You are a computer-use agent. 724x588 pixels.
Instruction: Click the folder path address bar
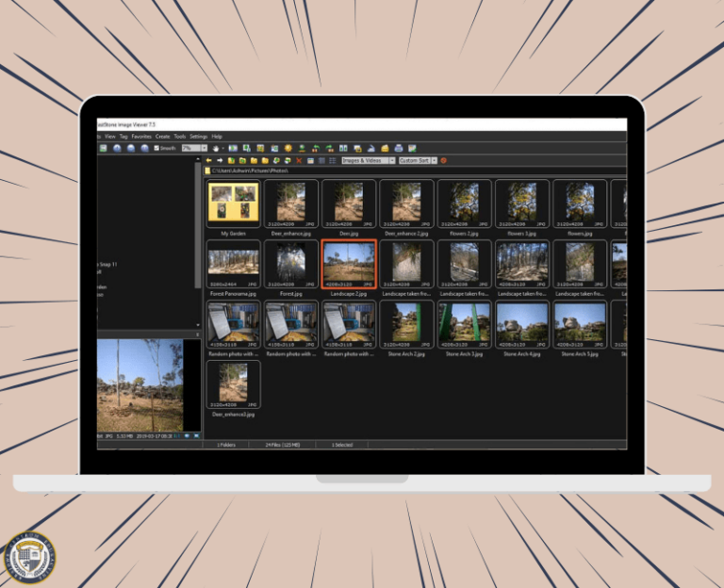click(x=416, y=171)
